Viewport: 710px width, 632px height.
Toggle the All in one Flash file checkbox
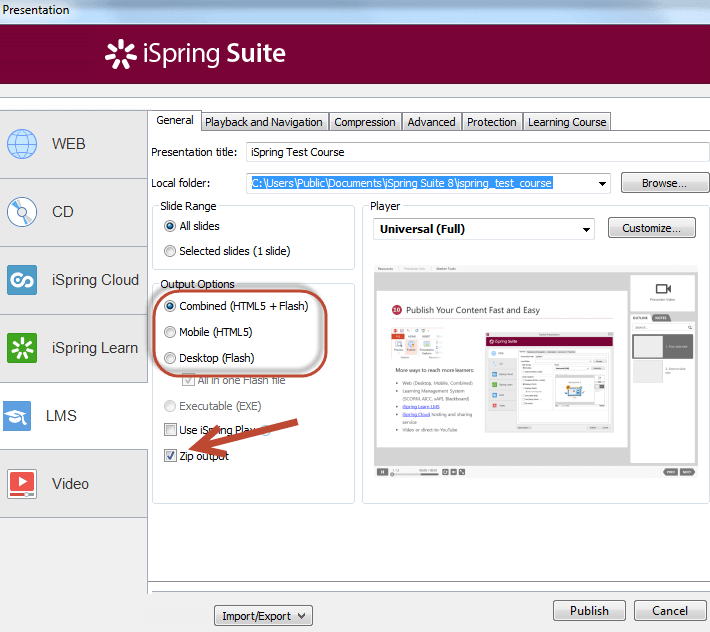[x=188, y=380]
